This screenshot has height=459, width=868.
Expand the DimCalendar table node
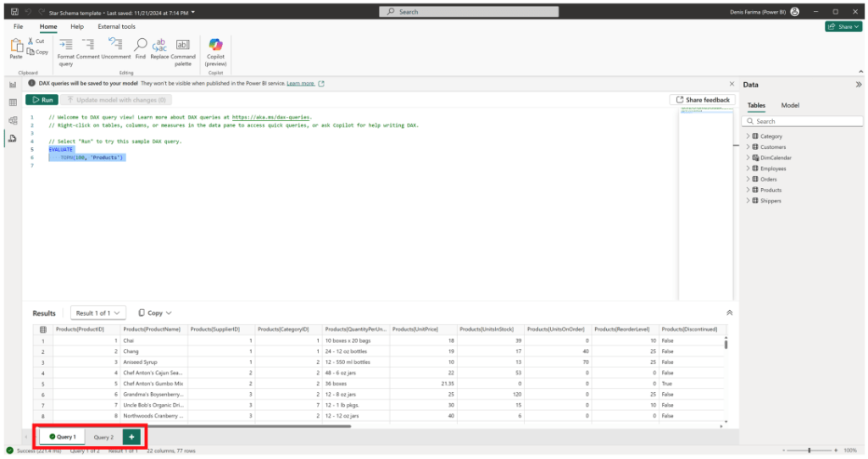[748, 158]
